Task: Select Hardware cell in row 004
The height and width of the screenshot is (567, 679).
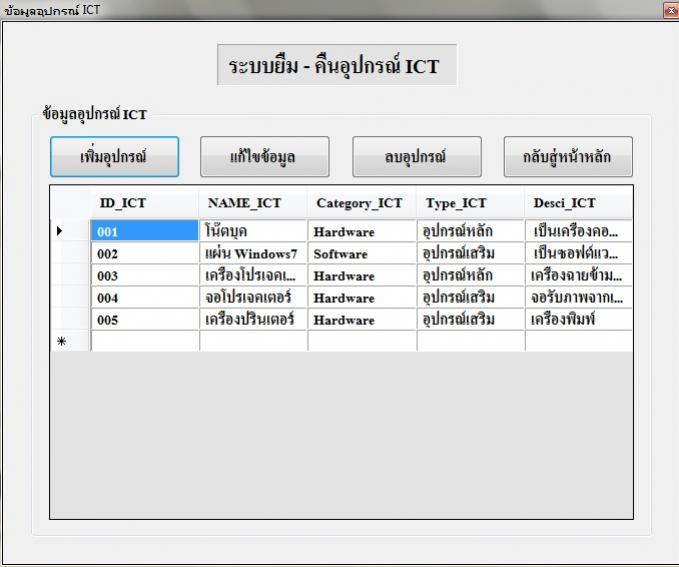Action: pyautogui.click(x=362, y=297)
